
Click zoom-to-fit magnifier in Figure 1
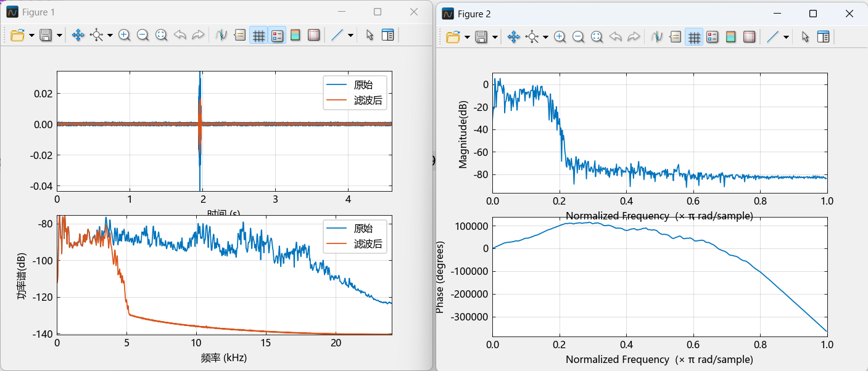[x=161, y=35]
